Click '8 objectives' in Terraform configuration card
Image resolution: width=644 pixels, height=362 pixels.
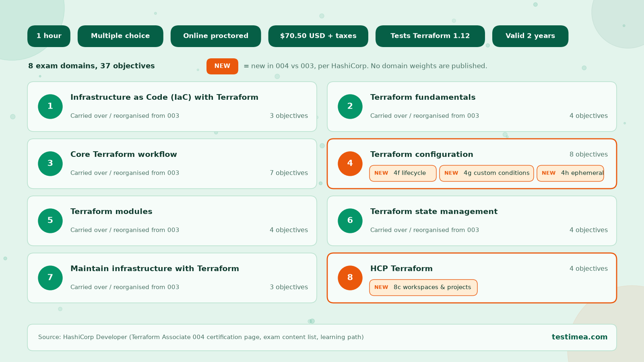click(588, 154)
